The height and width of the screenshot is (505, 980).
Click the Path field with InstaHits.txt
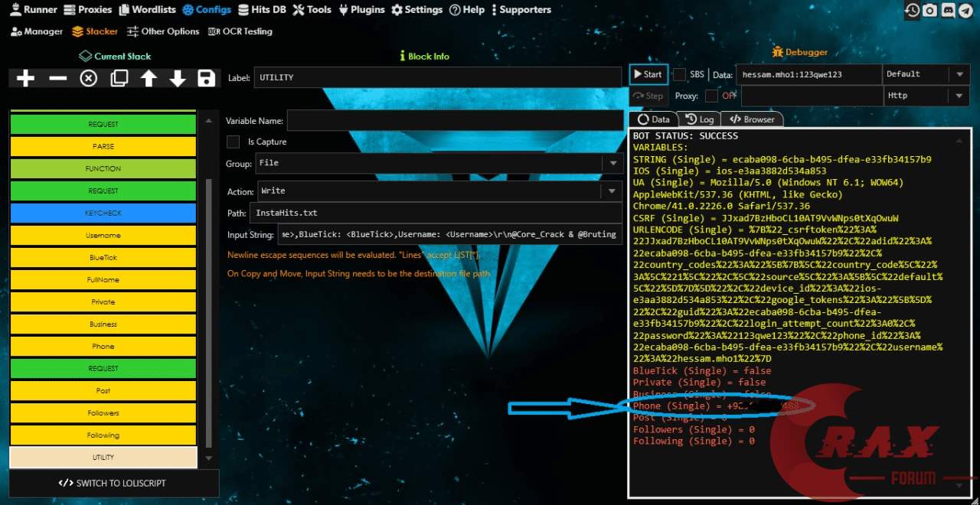436,213
